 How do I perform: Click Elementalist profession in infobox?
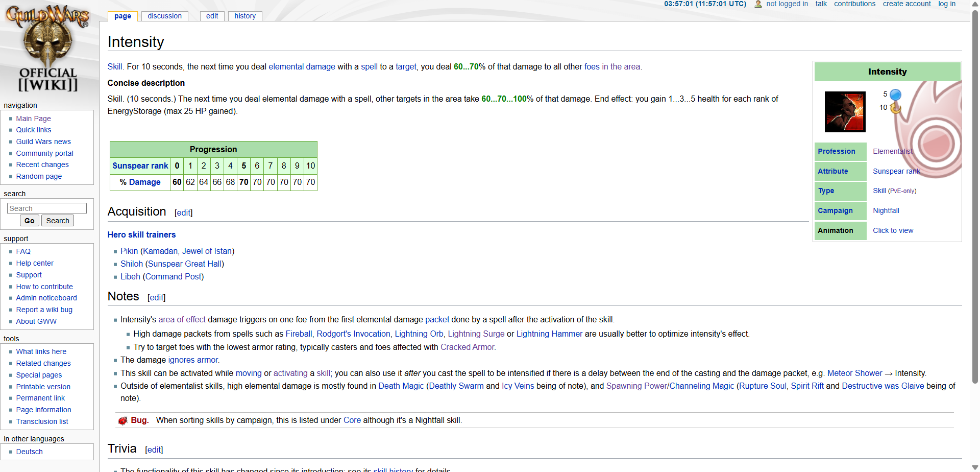pos(893,152)
